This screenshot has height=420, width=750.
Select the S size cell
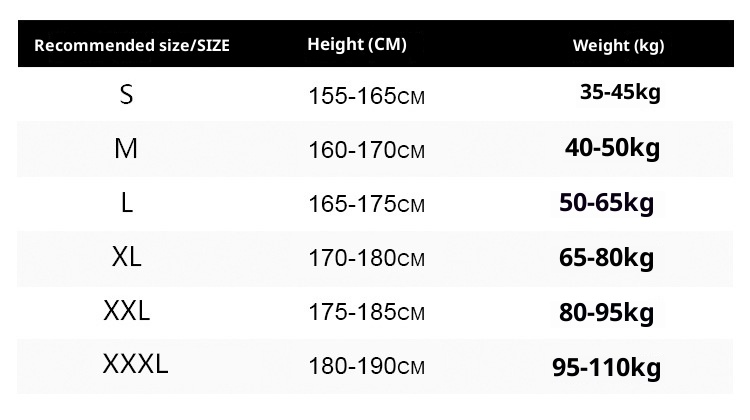coord(126,95)
